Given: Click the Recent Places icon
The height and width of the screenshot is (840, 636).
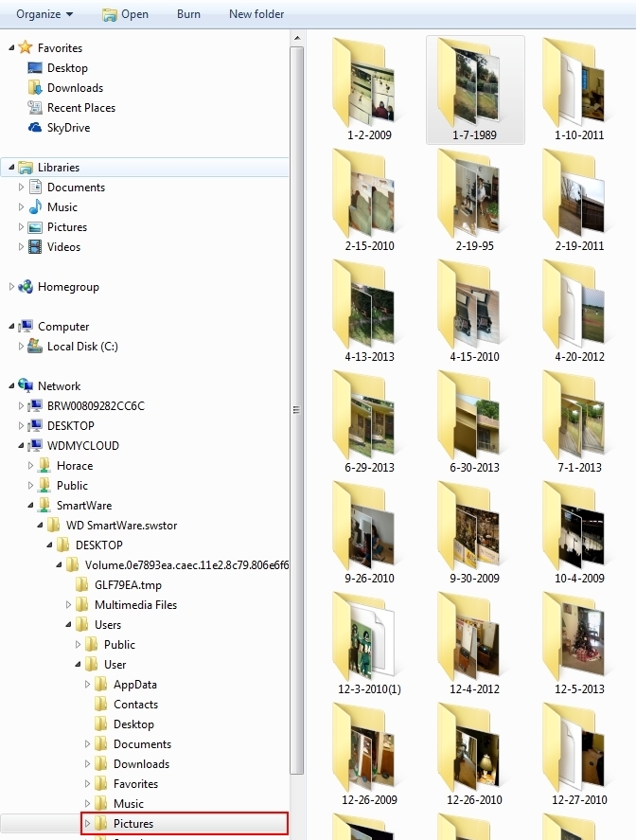Looking at the screenshot, I should (35, 107).
